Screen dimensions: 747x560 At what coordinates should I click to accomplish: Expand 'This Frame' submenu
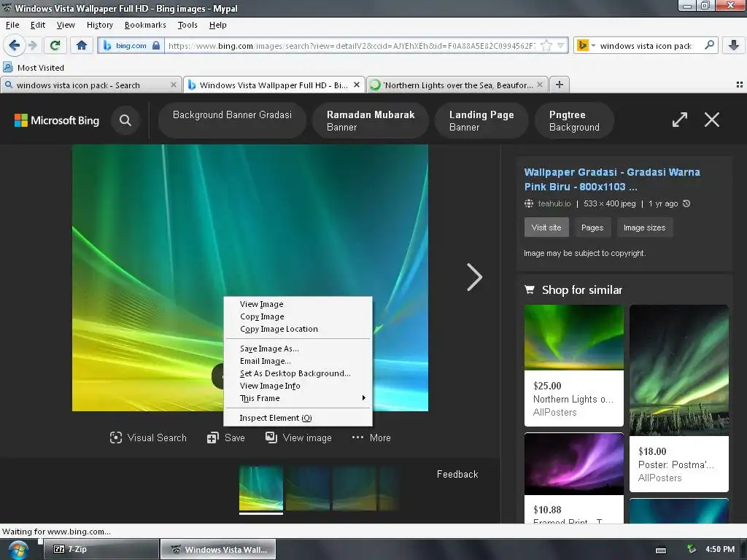(298, 398)
